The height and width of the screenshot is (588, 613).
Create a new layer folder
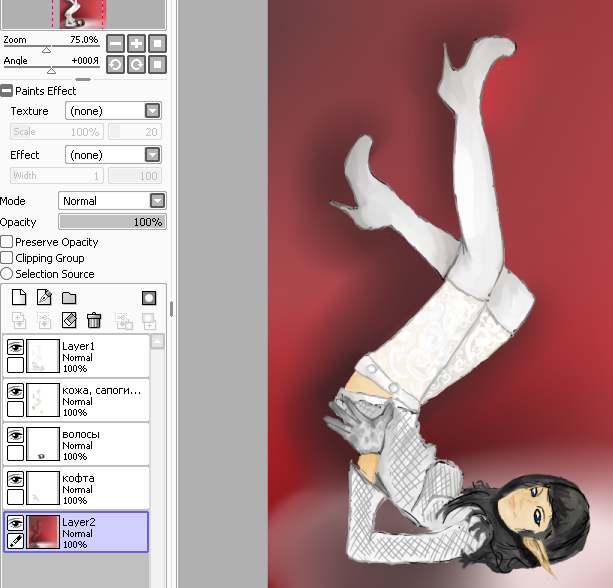pos(69,298)
